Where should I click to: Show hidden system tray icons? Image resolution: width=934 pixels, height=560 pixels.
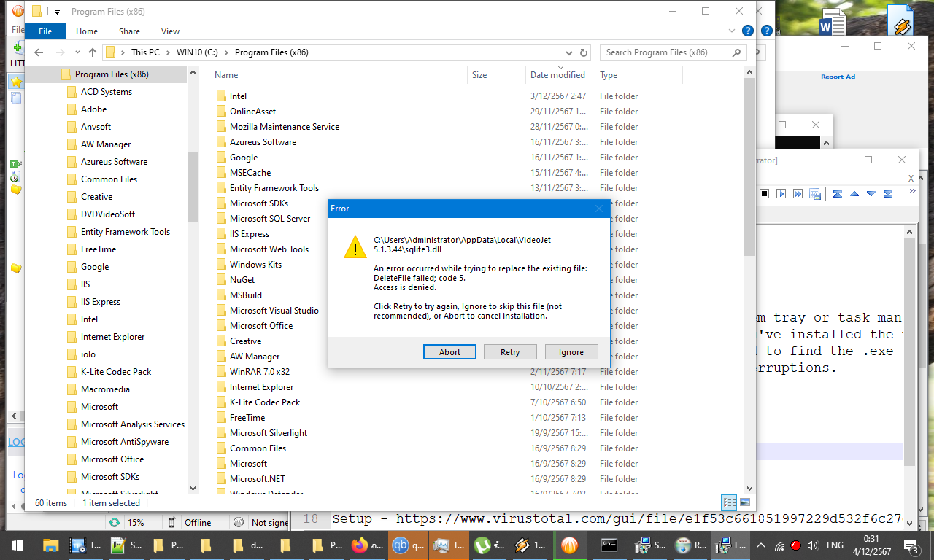point(760,545)
